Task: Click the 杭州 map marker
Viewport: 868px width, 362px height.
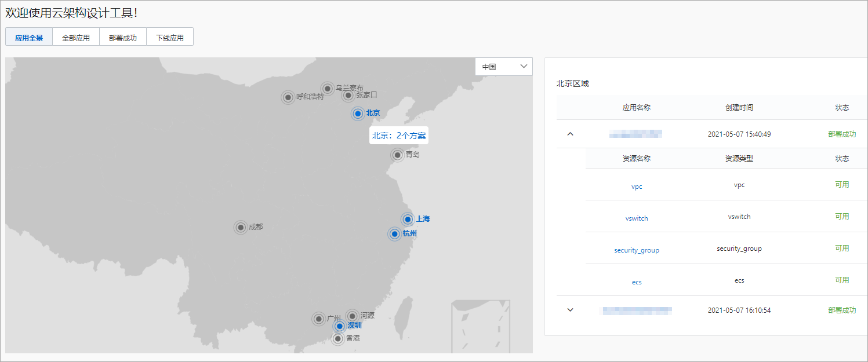Action: tap(394, 234)
